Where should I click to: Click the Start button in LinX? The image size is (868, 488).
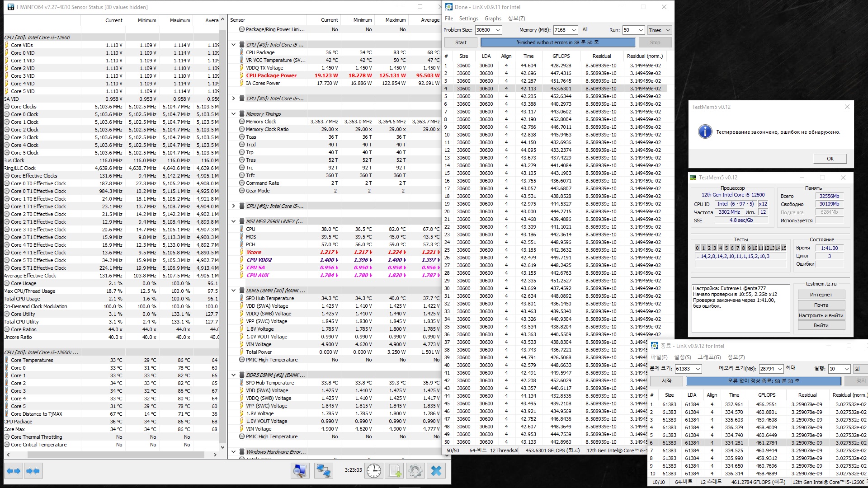461,42
